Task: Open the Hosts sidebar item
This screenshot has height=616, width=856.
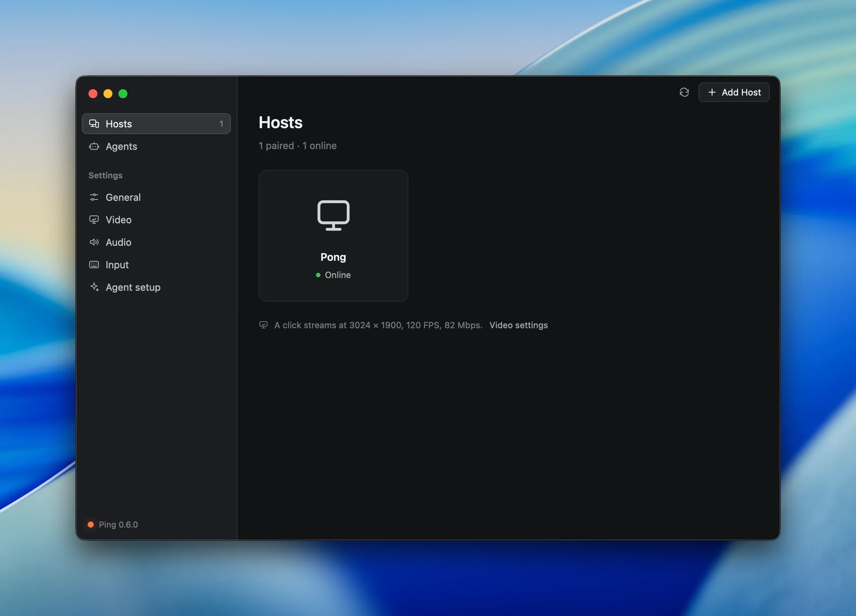Action: click(x=156, y=124)
